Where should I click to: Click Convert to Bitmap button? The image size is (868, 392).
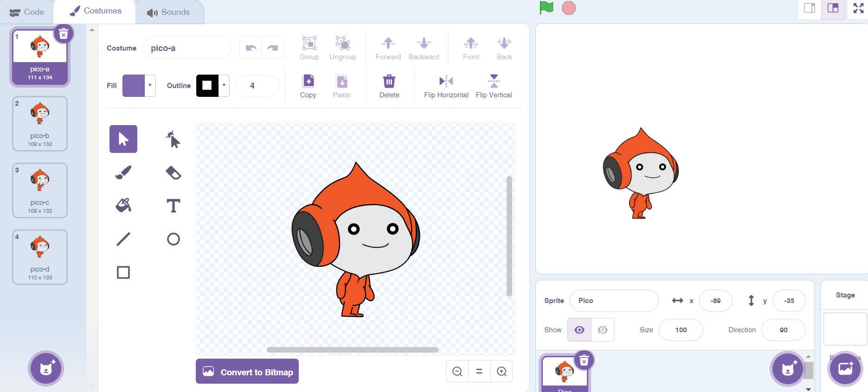pyautogui.click(x=247, y=372)
